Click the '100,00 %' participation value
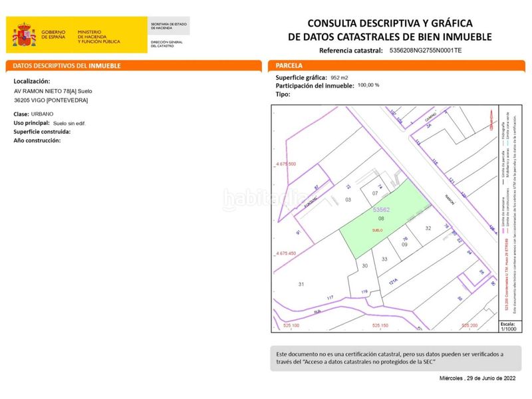Viewport: 532px width, 399px height. click(x=368, y=85)
